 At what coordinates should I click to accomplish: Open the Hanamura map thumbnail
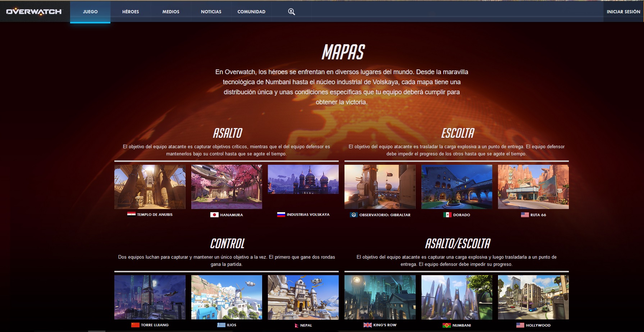pyautogui.click(x=227, y=187)
